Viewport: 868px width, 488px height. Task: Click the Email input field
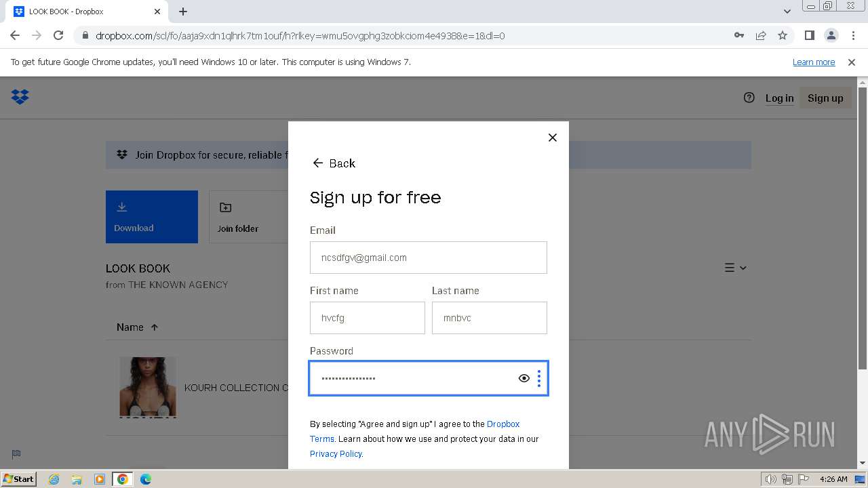[429, 258]
